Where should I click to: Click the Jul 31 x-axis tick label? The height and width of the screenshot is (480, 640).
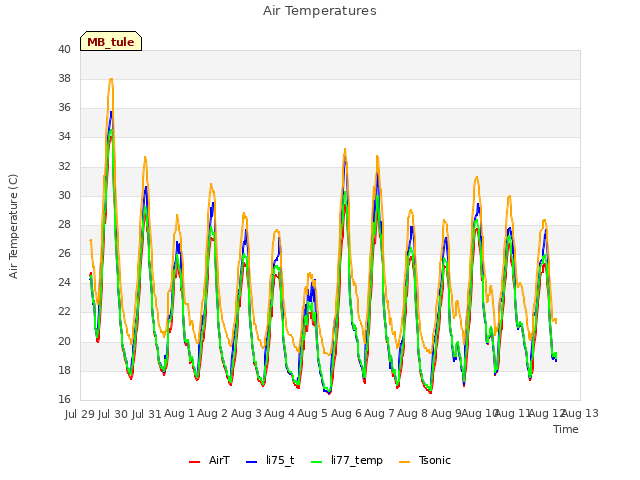point(147,414)
